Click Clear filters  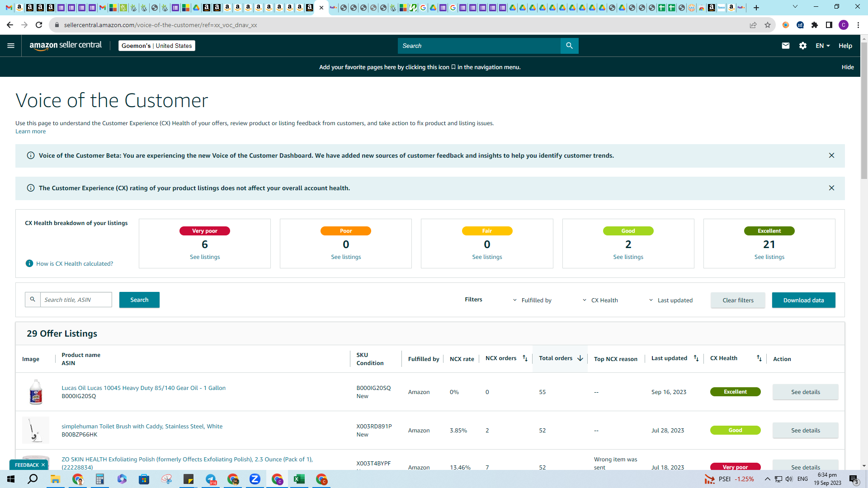[x=738, y=300]
